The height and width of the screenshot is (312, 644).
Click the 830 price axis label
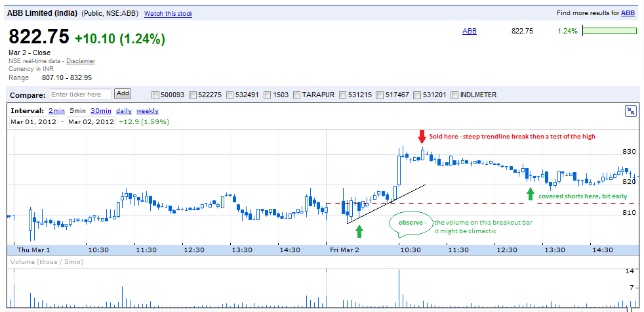629,152
